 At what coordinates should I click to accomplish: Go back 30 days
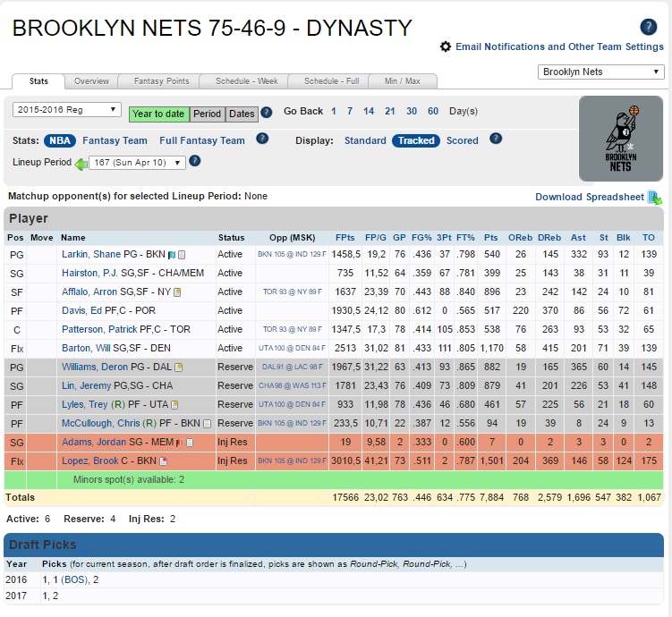[x=412, y=111]
